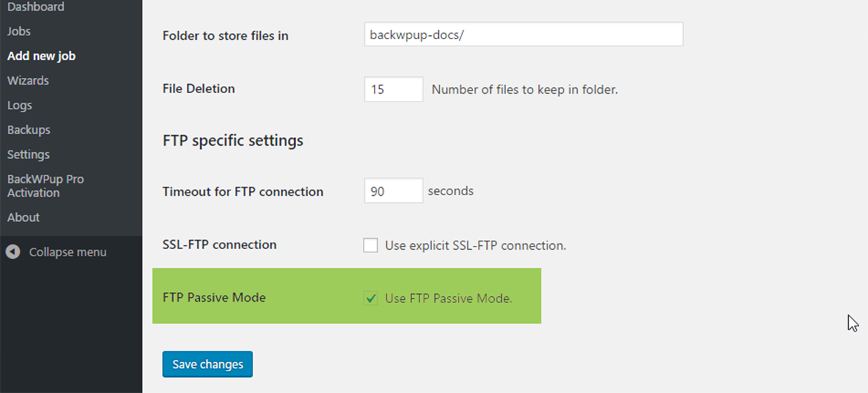868x393 pixels.
Task: Open the About page
Action: tap(24, 218)
